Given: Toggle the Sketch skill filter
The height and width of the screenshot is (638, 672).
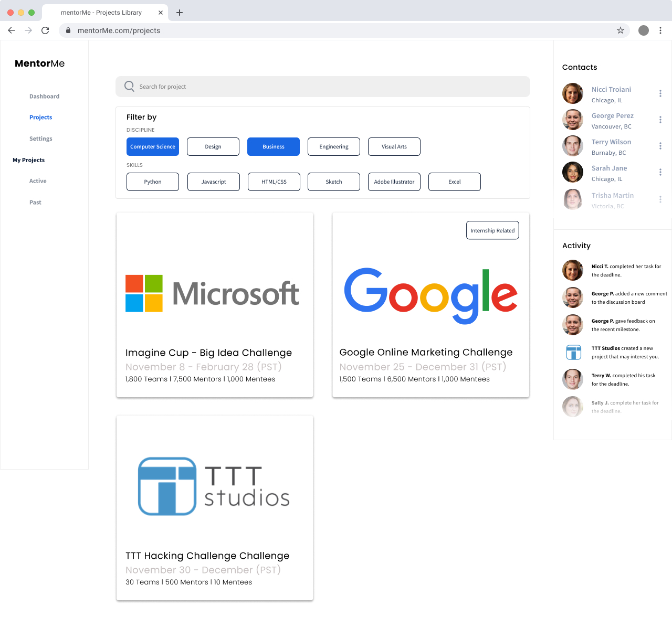Looking at the screenshot, I should pyautogui.click(x=334, y=182).
